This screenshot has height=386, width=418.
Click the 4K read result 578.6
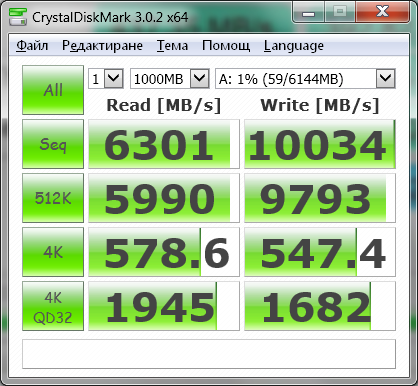coord(164,252)
